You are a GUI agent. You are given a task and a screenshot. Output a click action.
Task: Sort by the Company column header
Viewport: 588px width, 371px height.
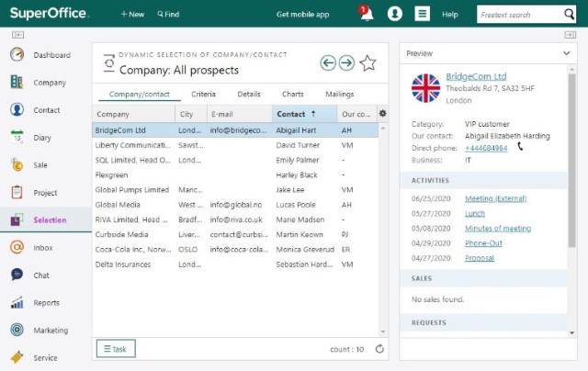point(133,114)
